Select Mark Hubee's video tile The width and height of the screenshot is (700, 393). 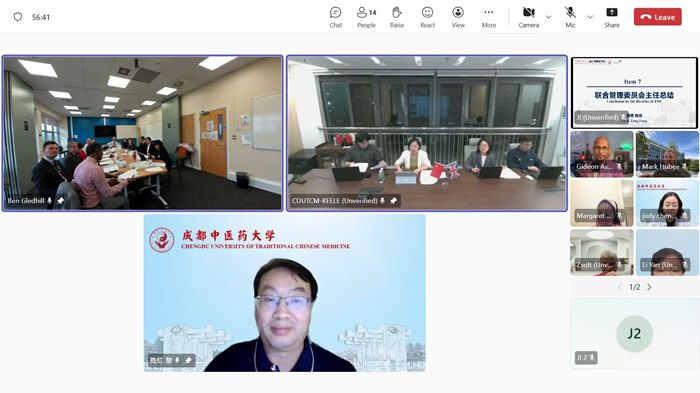click(667, 154)
